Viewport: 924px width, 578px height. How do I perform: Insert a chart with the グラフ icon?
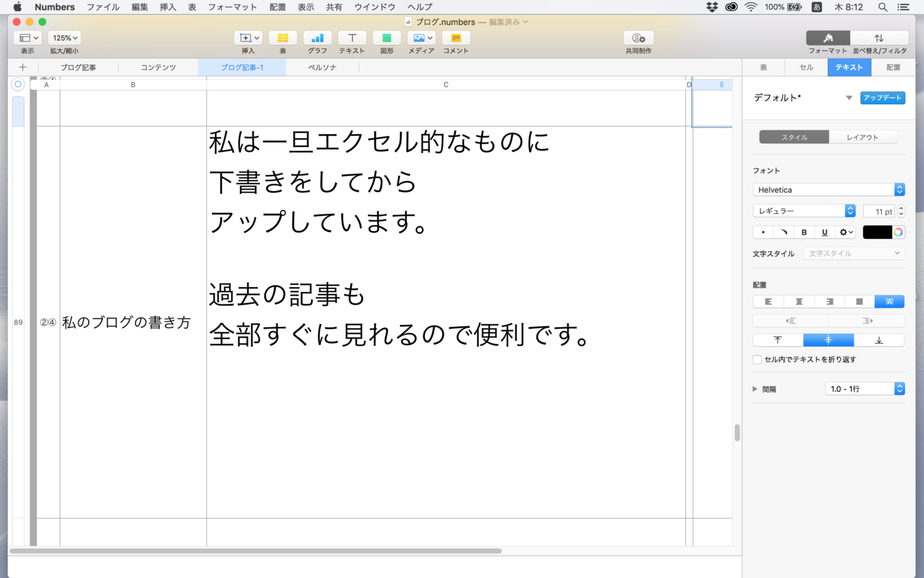pos(317,38)
